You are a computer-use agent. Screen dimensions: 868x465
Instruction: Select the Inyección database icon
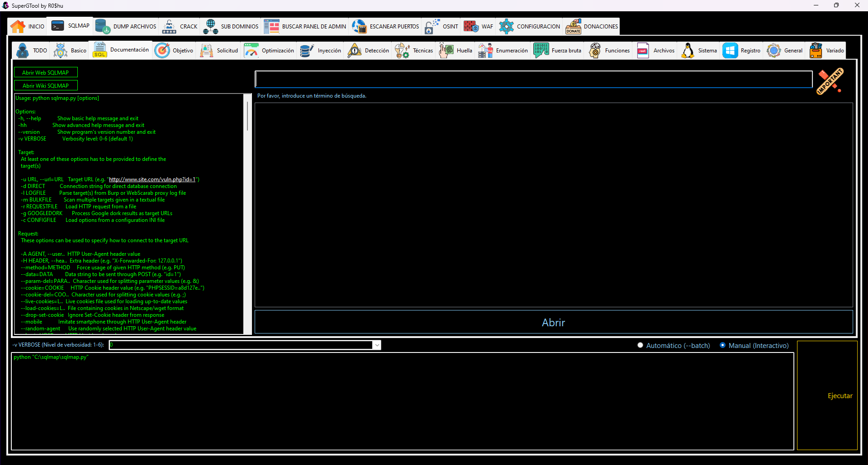click(307, 51)
